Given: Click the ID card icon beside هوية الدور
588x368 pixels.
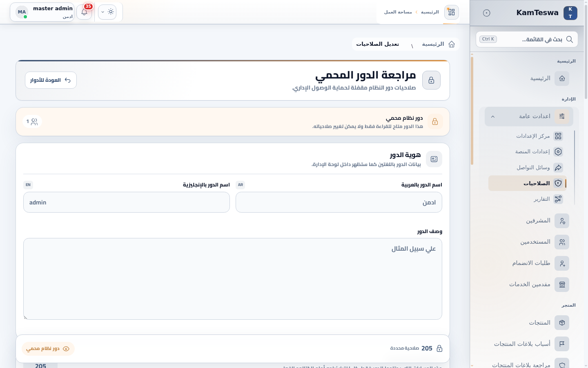Looking at the screenshot, I should coord(434,159).
